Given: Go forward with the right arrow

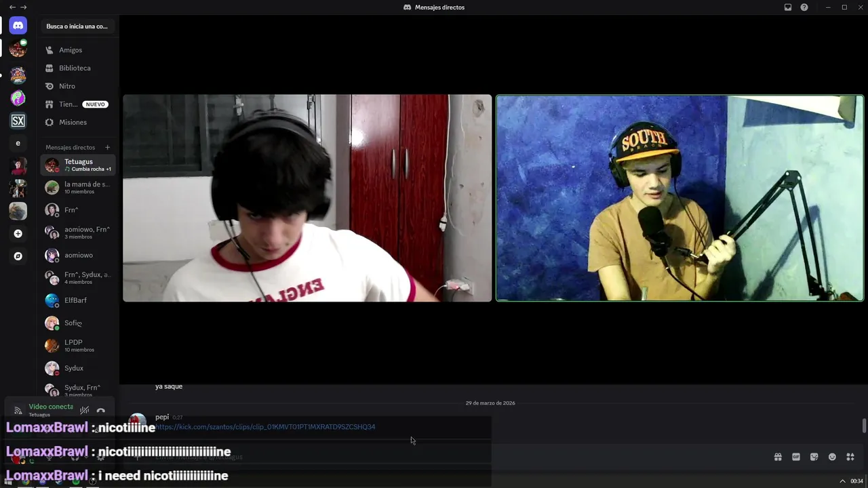Looking at the screenshot, I should click(24, 7).
